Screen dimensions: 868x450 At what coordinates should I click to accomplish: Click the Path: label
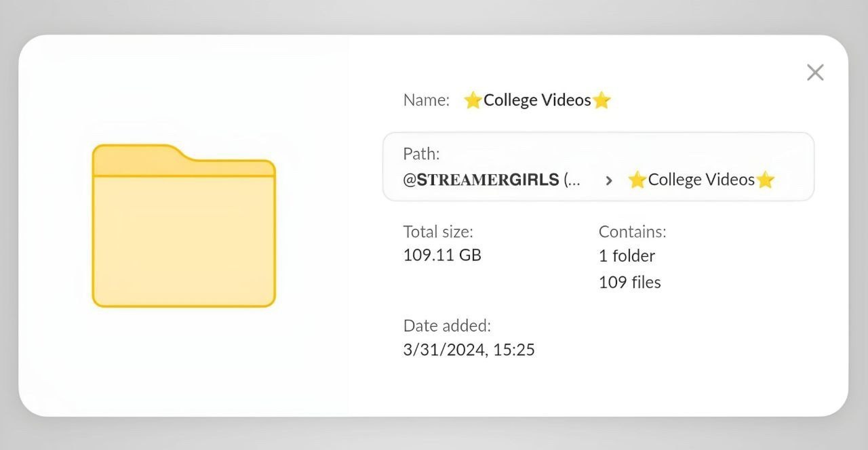(421, 154)
